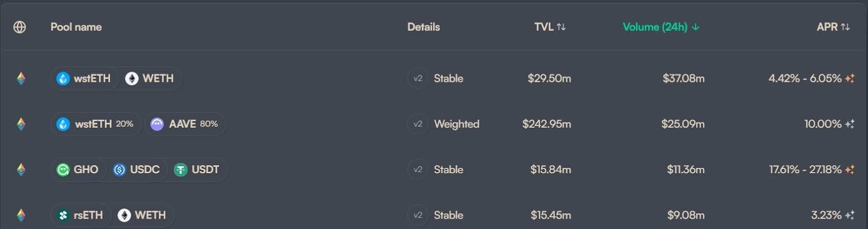Image resolution: width=868 pixels, height=229 pixels.
Task: Click the v2 badge on the Weighted pool
Action: (x=418, y=124)
